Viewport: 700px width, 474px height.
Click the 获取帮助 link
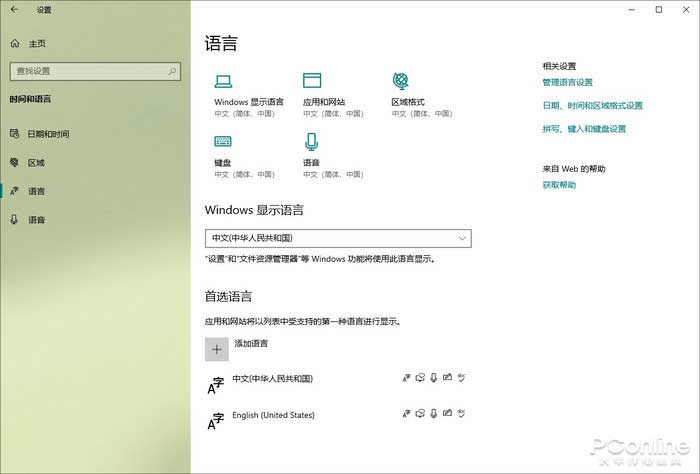pos(559,185)
